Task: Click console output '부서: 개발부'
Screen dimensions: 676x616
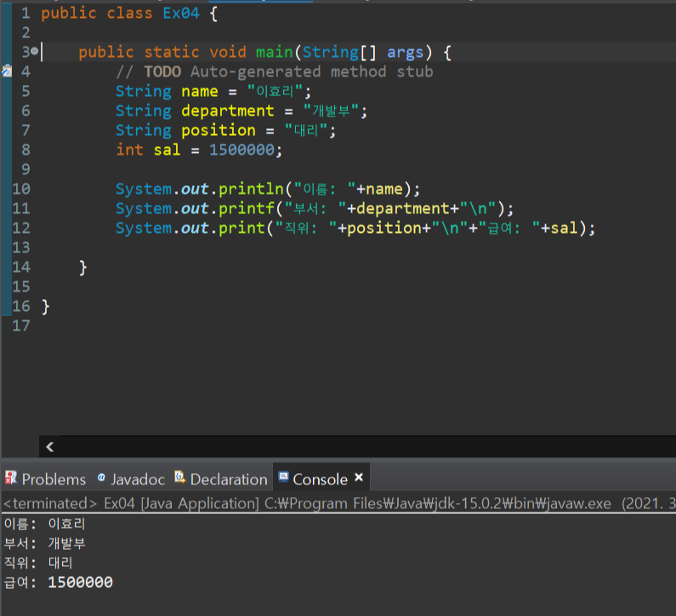Action: tap(44, 543)
